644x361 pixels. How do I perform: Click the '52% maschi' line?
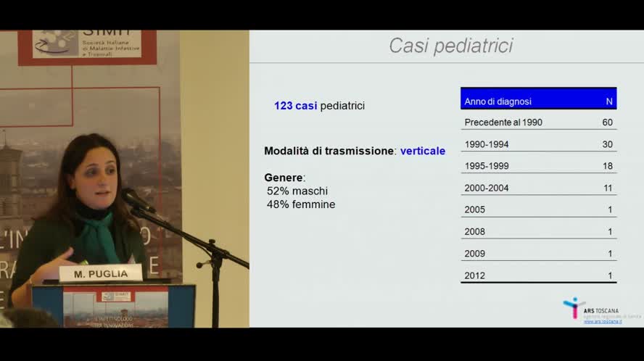[297, 191]
